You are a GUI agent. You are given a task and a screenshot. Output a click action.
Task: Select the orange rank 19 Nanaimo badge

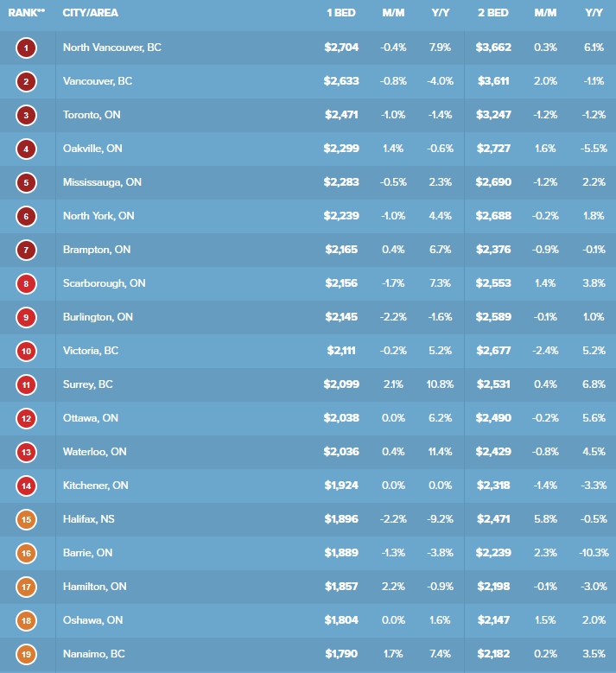(x=27, y=654)
